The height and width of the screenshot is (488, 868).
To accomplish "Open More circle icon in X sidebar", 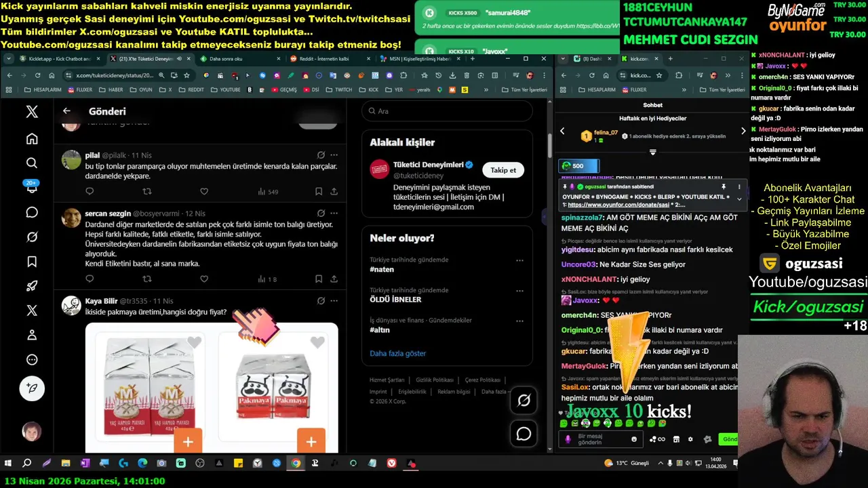I will (x=32, y=360).
